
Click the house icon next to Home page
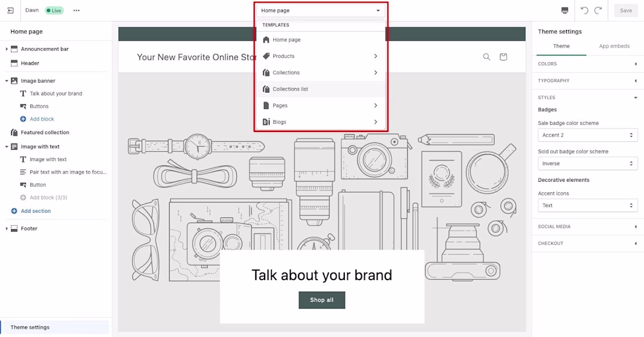tap(266, 39)
